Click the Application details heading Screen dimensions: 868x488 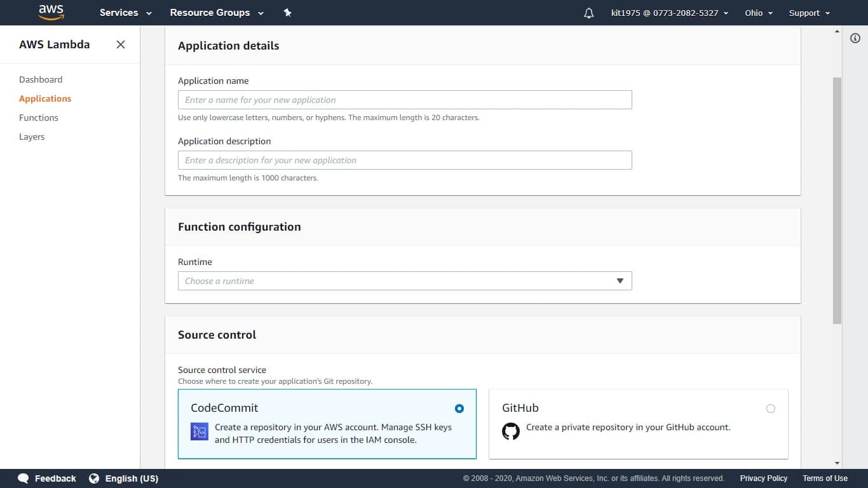(x=229, y=46)
